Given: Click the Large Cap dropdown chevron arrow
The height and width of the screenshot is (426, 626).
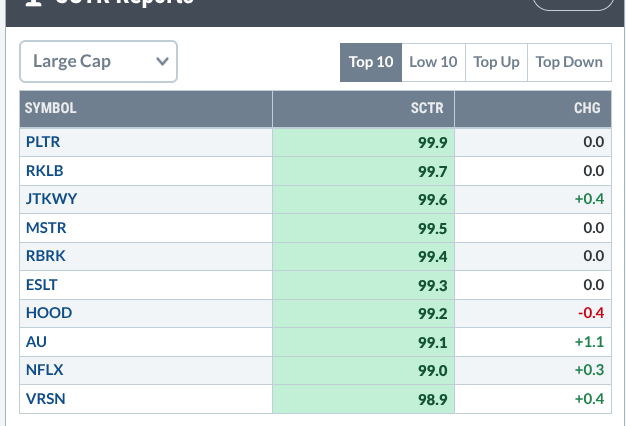Looking at the screenshot, I should coord(162,61).
